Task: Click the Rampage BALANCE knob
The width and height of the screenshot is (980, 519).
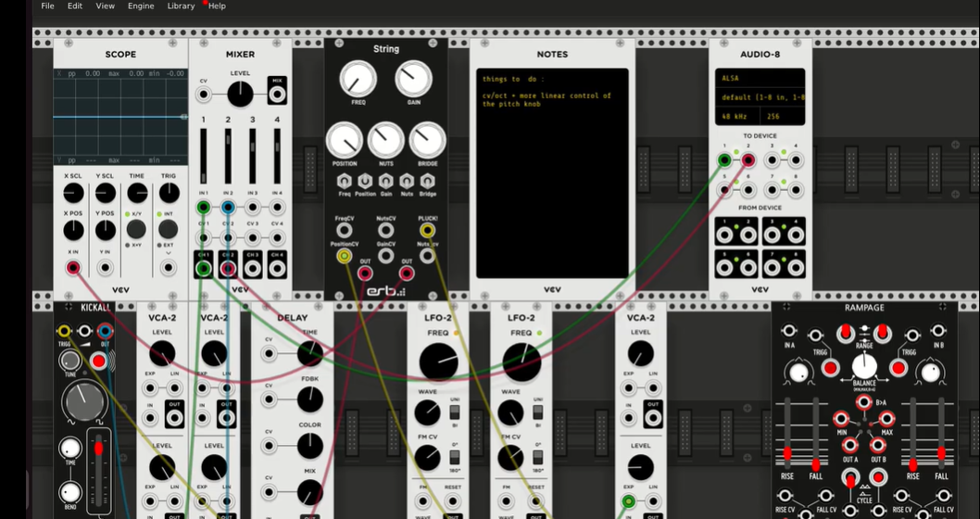Action: (x=863, y=366)
